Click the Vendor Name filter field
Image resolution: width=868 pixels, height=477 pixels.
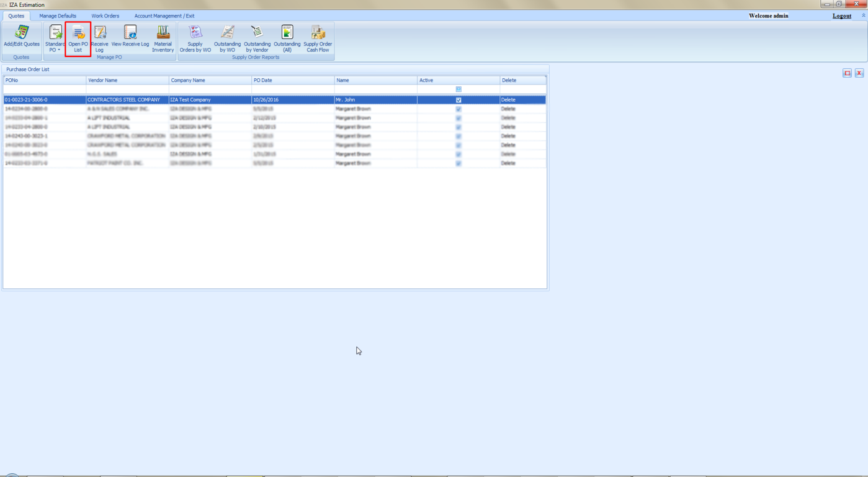coord(127,89)
